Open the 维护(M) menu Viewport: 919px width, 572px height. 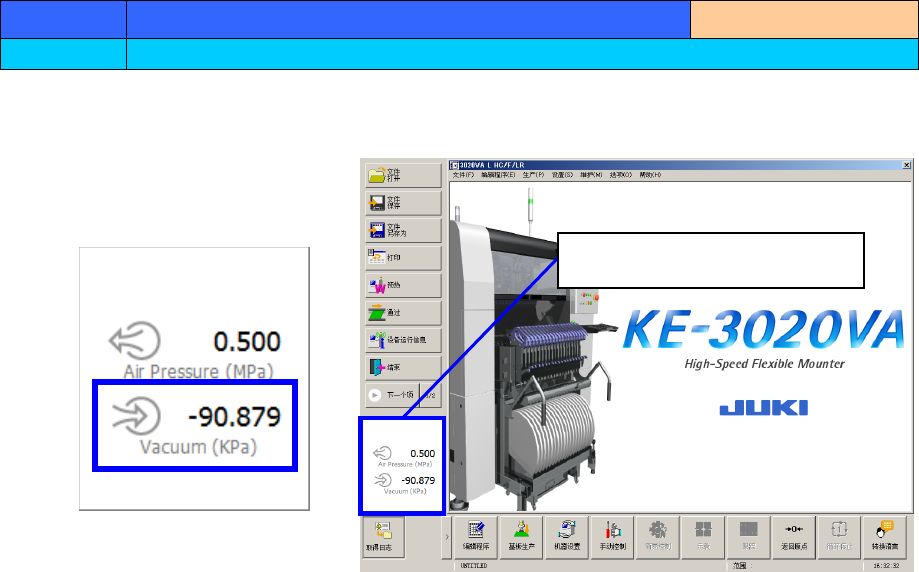[591, 175]
